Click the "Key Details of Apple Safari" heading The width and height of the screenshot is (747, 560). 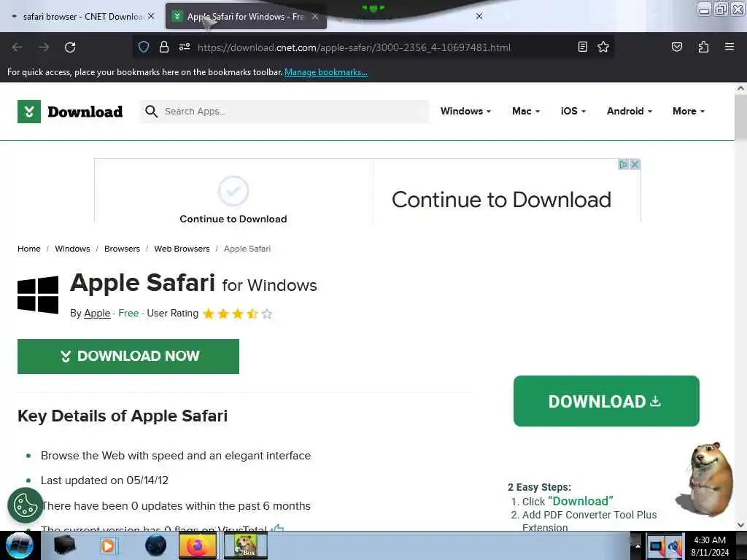pos(123,416)
